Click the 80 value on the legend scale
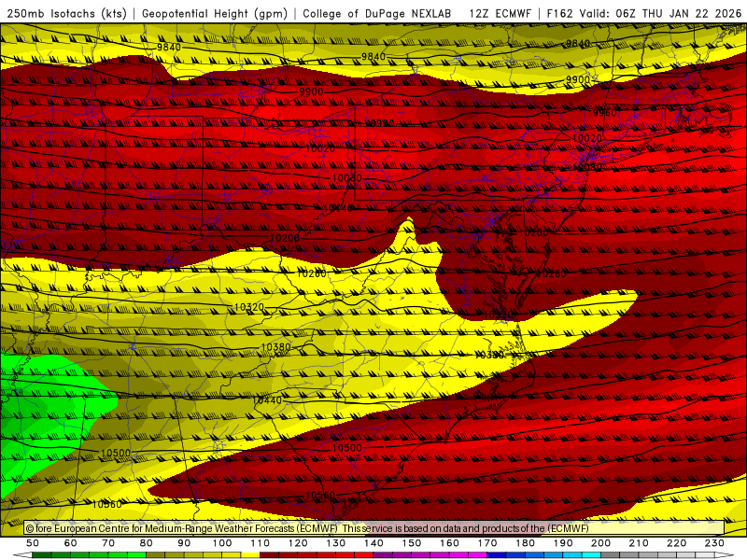This screenshot has width=747, height=560. [146, 543]
